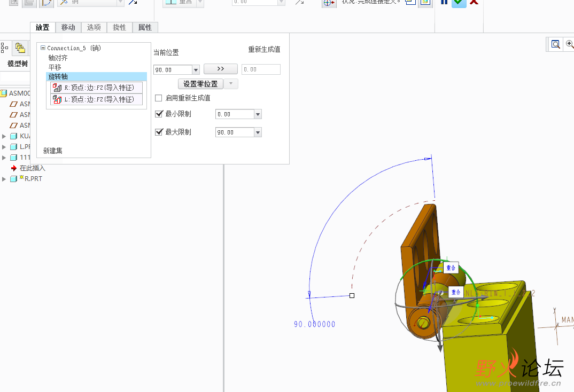Select the 111 part icon
Image resolution: width=574 pixels, height=392 pixels.
coord(13,157)
